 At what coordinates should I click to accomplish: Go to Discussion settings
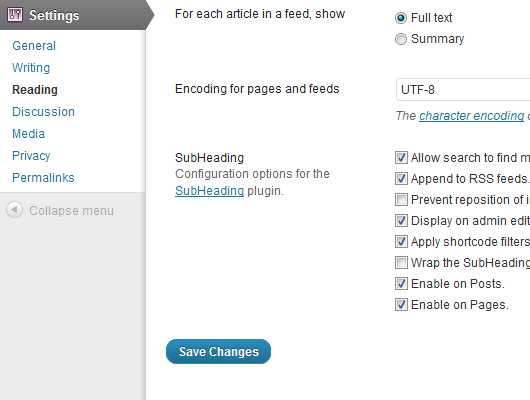[x=43, y=112]
